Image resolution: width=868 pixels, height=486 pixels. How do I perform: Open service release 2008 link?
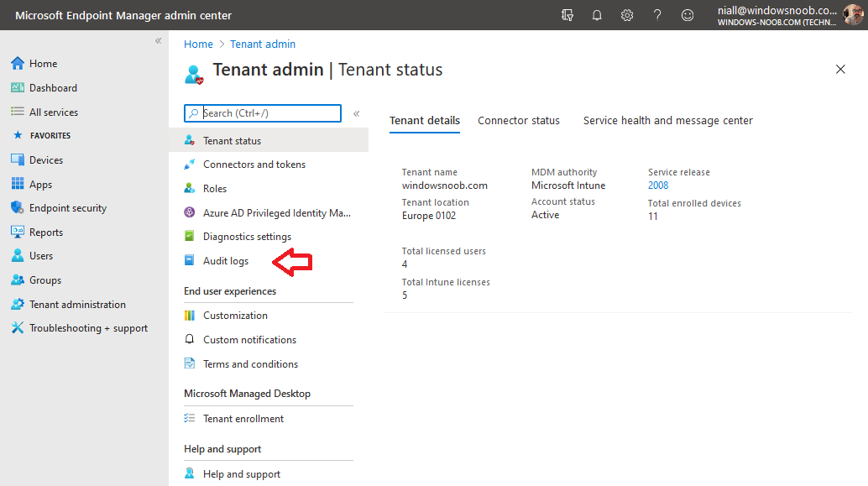(x=658, y=186)
